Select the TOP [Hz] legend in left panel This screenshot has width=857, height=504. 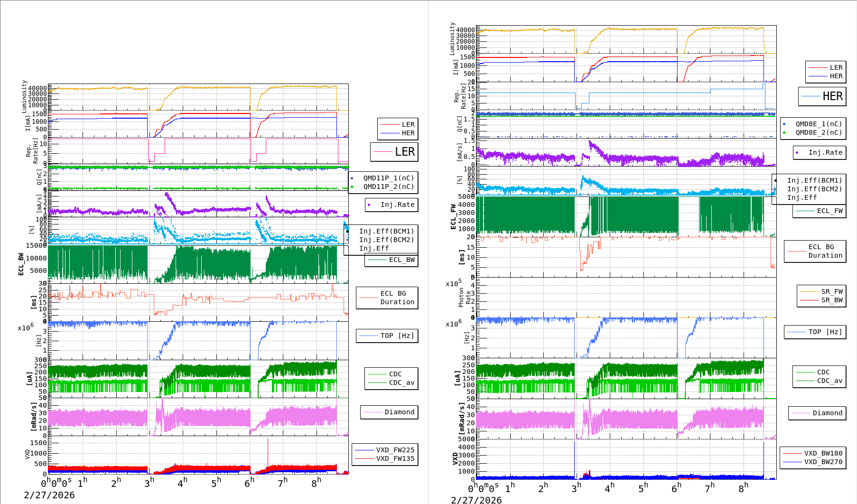(397, 336)
